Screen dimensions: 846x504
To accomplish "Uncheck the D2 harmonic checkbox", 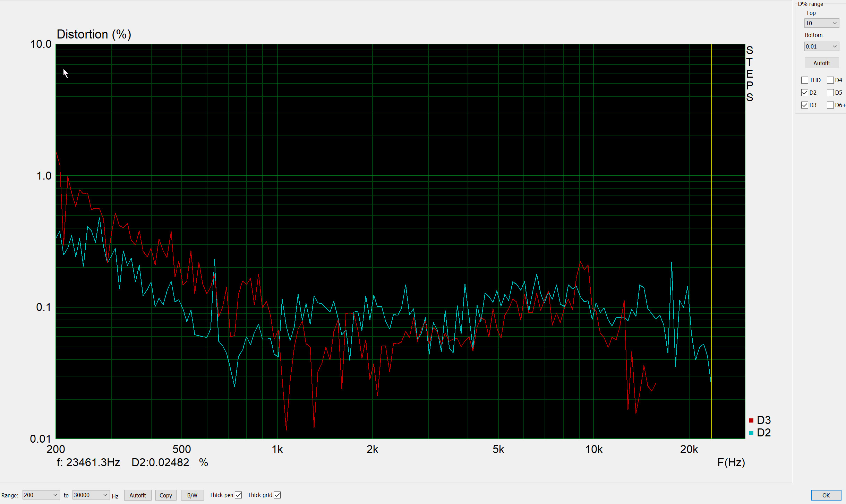I will [x=805, y=93].
